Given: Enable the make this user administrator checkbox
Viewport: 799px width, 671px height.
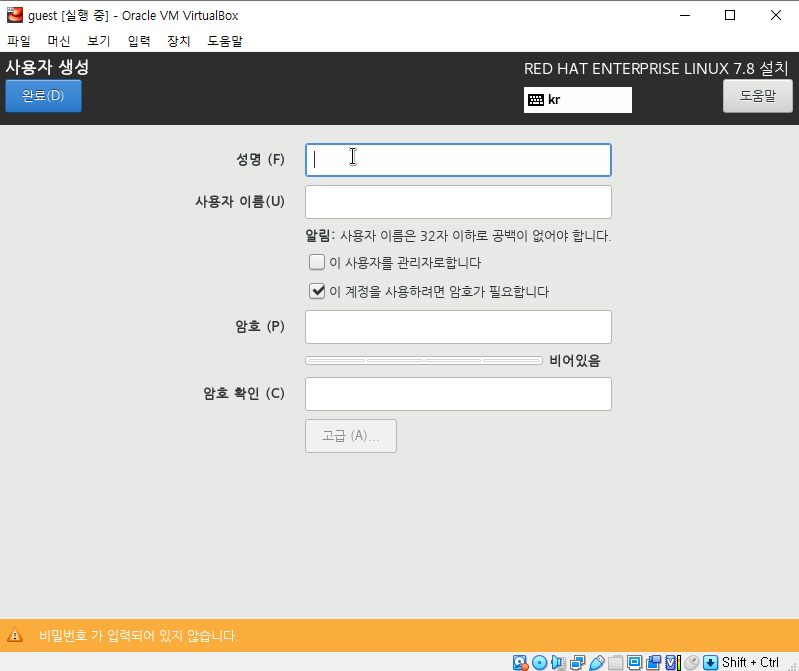Looking at the screenshot, I should [x=317, y=262].
